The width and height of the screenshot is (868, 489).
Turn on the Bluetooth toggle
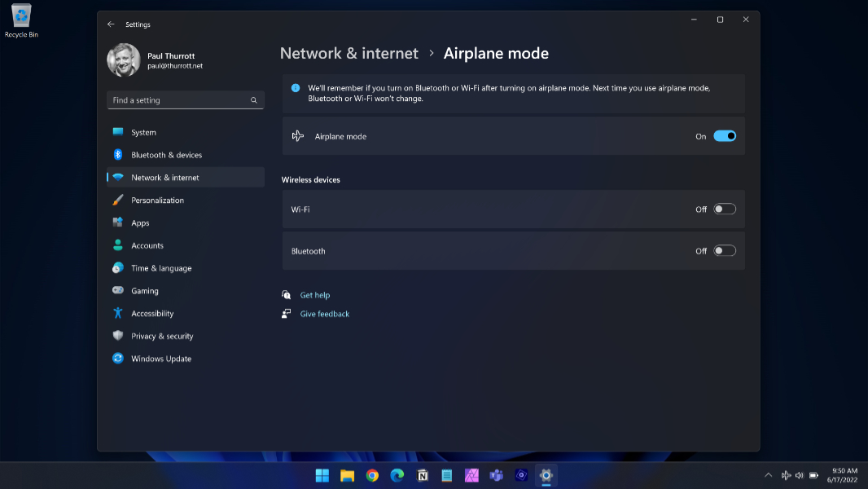(x=724, y=251)
